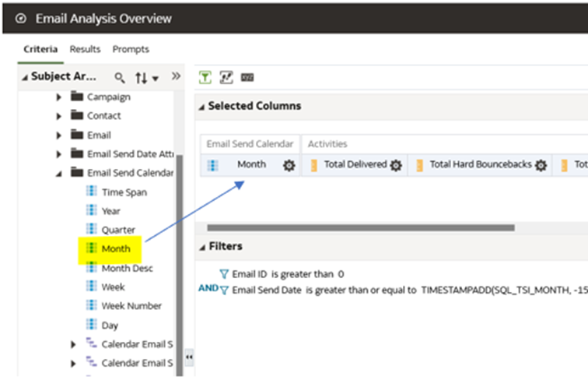The width and height of the screenshot is (588, 380).
Task: Click the Time Span column icon
Action: [x=92, y=191]
